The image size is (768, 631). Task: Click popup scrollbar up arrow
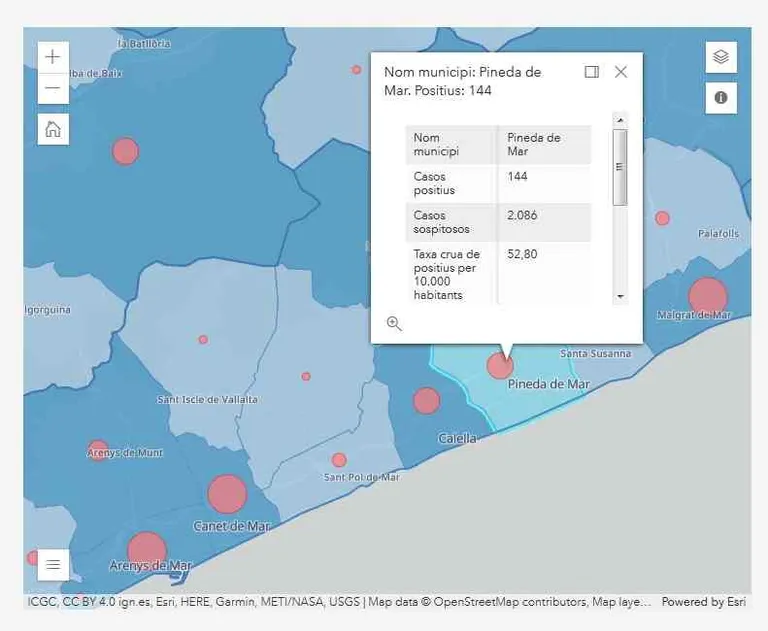click(x=620, y=120)
